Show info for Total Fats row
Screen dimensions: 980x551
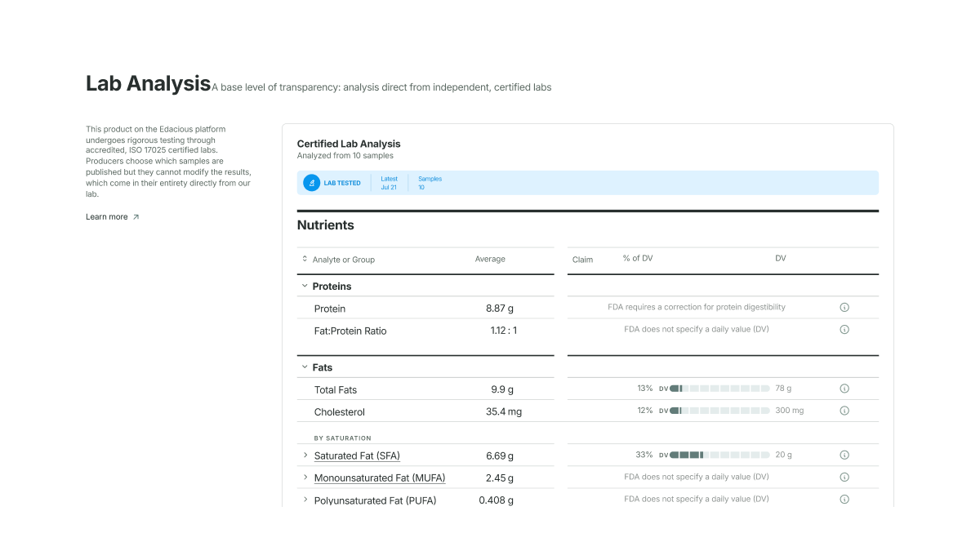coord(844,389)
